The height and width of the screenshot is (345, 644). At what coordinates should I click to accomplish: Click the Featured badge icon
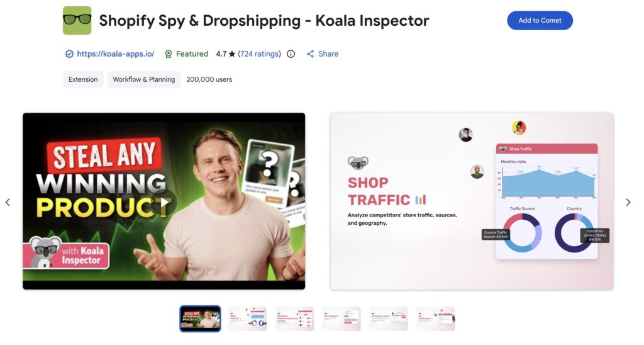[x=169, y=54]
